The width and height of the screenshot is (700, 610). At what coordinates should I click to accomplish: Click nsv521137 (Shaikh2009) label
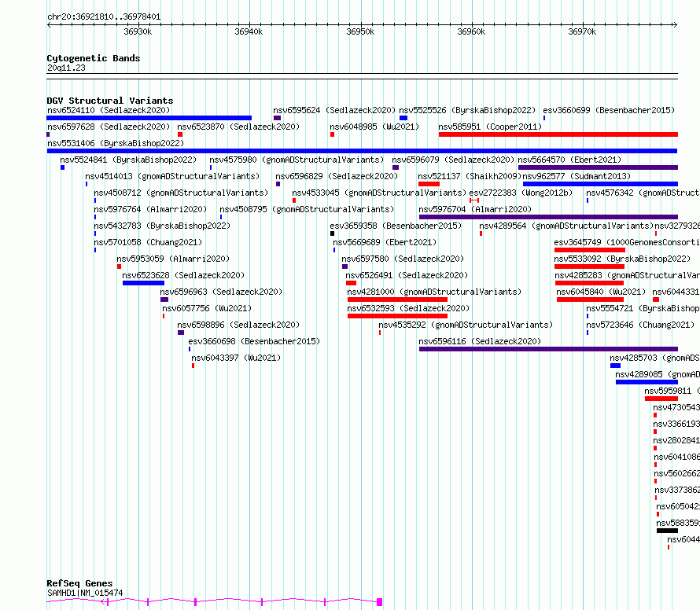pyautogui.click(x=470, y=176)
